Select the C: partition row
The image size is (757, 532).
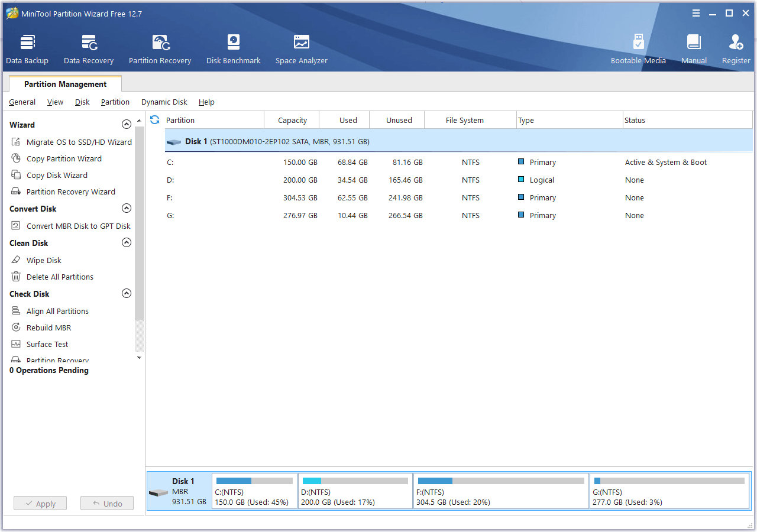pos(458,162)
